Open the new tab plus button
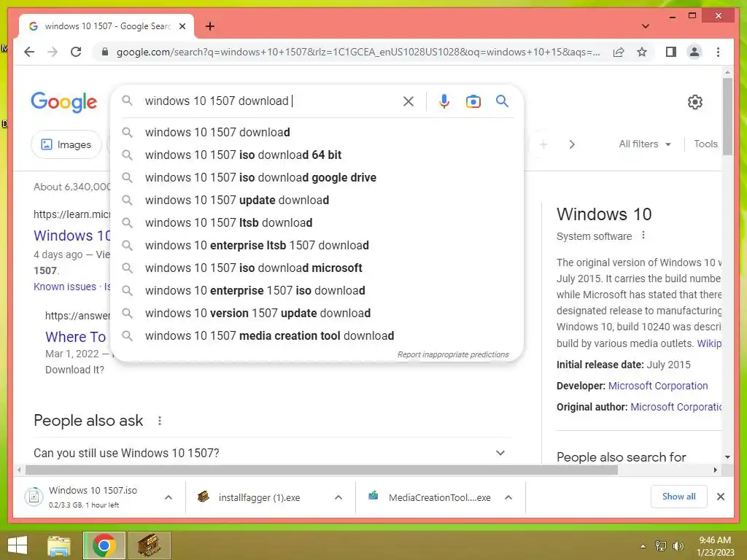 point(210,26)
